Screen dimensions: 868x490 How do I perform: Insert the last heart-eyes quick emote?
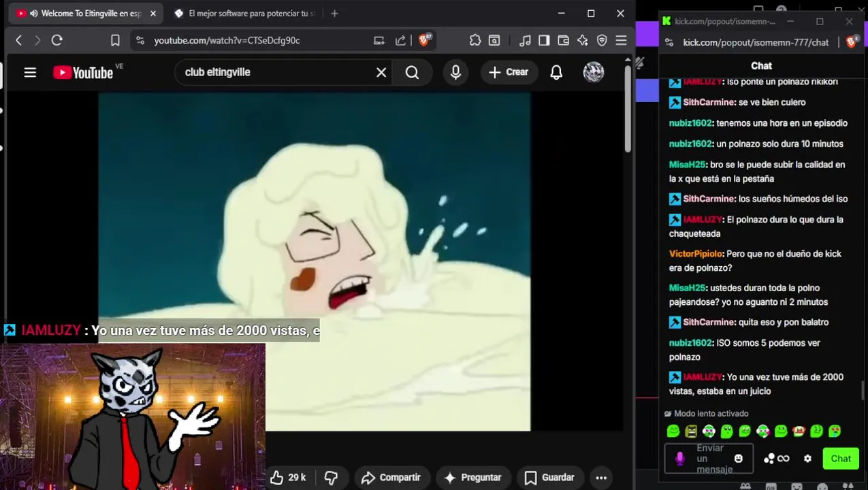835,431
